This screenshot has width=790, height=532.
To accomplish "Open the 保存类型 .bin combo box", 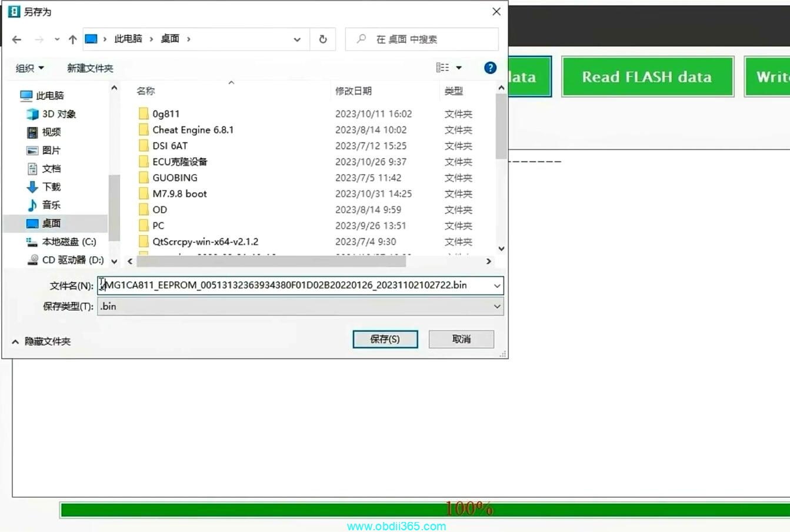I will click(x=300, y=306).
